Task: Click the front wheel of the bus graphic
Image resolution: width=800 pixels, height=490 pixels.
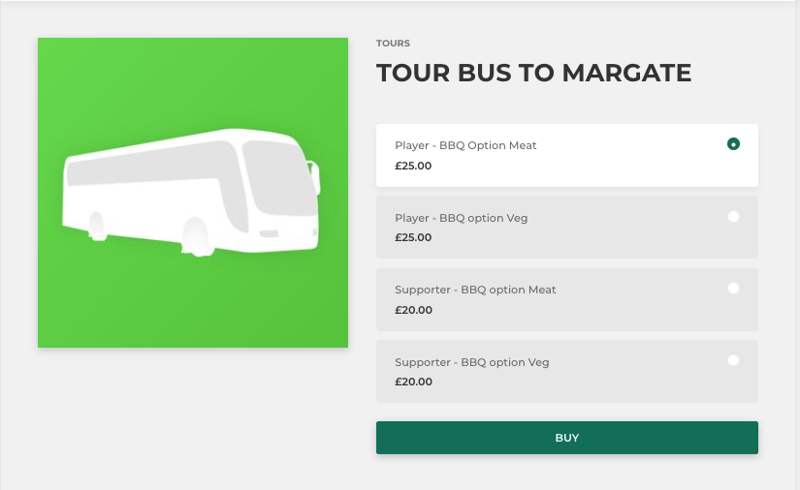Action: (195, 237)
